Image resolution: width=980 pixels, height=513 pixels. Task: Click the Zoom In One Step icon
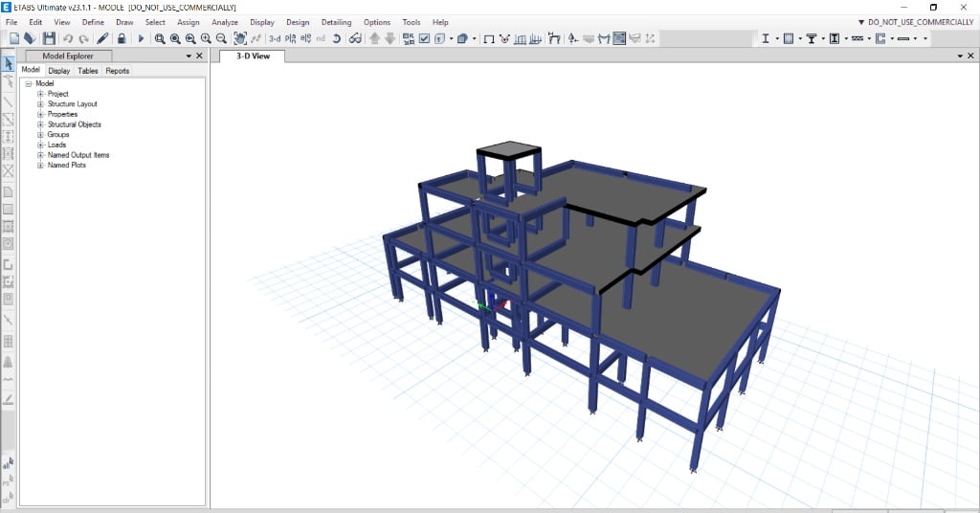click(x=206, y=38)
